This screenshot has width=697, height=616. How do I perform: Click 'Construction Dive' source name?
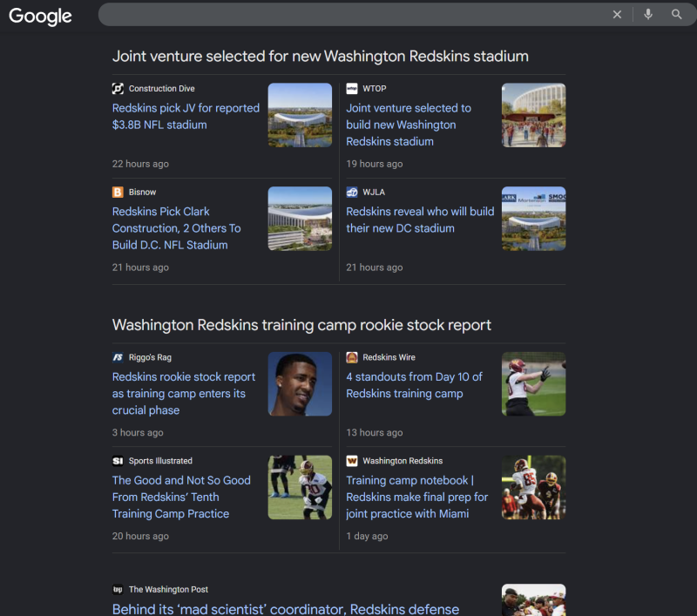click(162, 89)
